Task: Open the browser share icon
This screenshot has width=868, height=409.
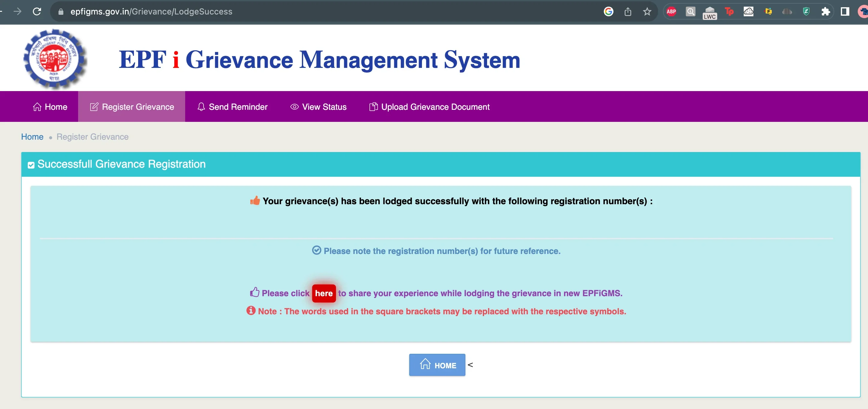Action: click(x=628, y=12)
